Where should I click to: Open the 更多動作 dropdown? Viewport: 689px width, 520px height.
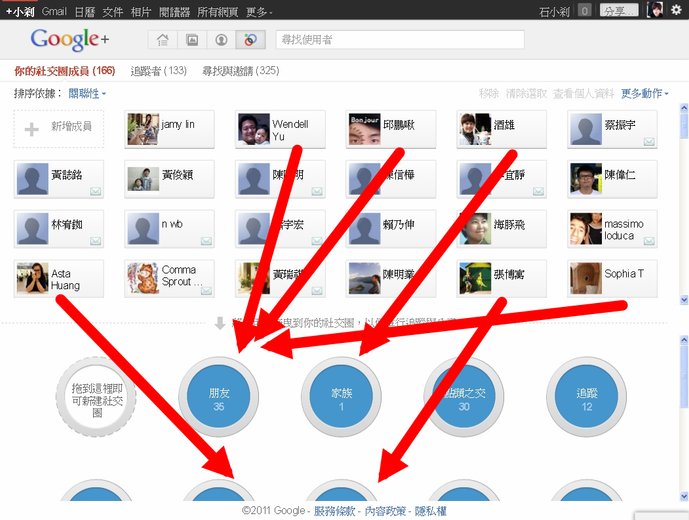click(645, 93)
